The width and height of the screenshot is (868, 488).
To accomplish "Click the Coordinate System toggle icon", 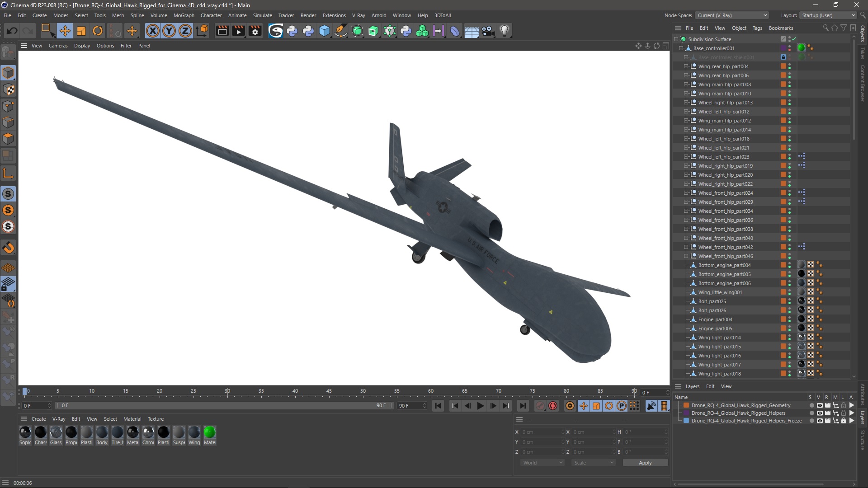I will 203,31.
